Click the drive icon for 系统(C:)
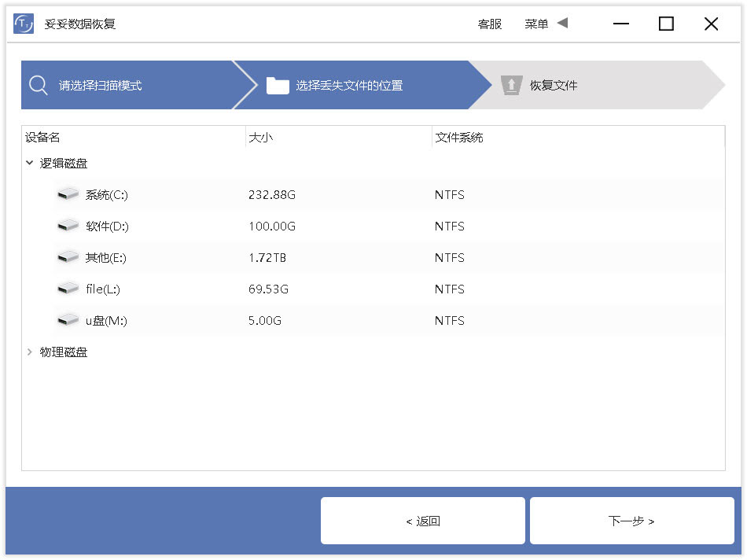 [68, 194]
